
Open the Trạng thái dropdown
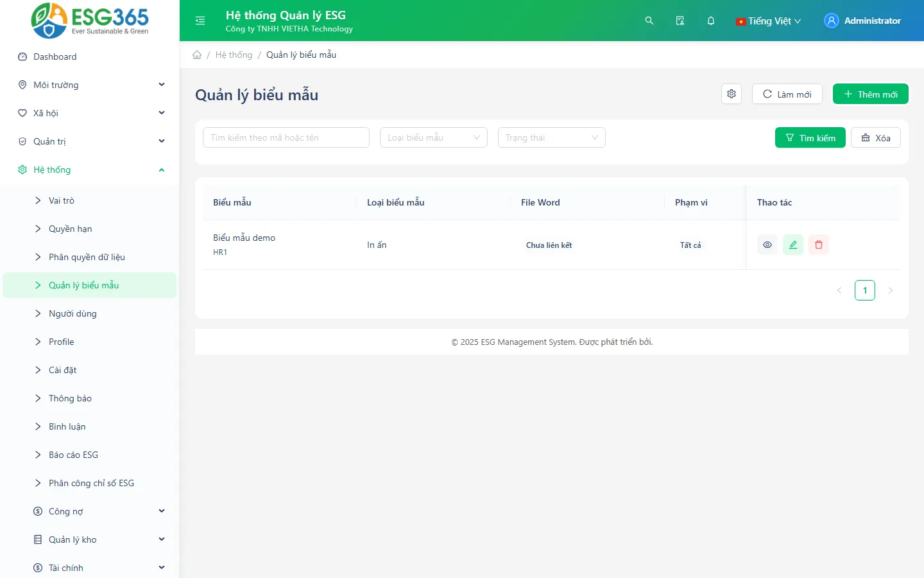(552, 137)
